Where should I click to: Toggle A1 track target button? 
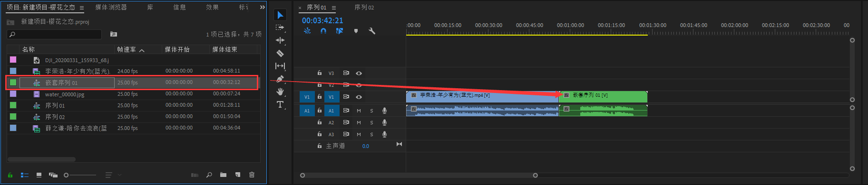point(331,111)
